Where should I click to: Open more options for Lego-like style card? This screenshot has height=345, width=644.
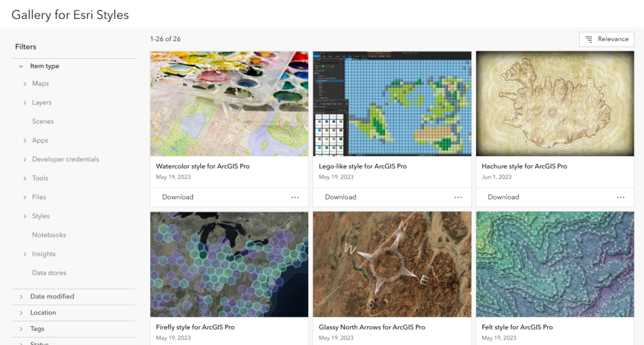[x=458, y=198]
